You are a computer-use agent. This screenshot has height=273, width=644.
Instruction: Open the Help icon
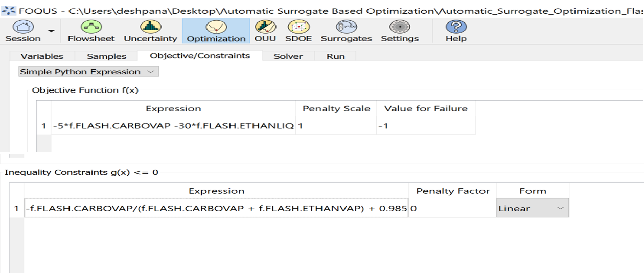tap(456, 31)
